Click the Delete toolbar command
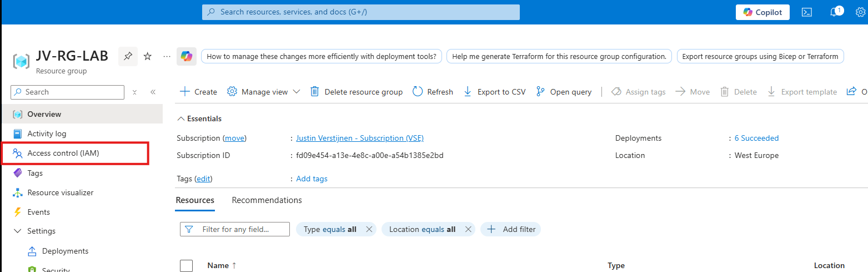The image size is (868, 272). coord(739,92)
